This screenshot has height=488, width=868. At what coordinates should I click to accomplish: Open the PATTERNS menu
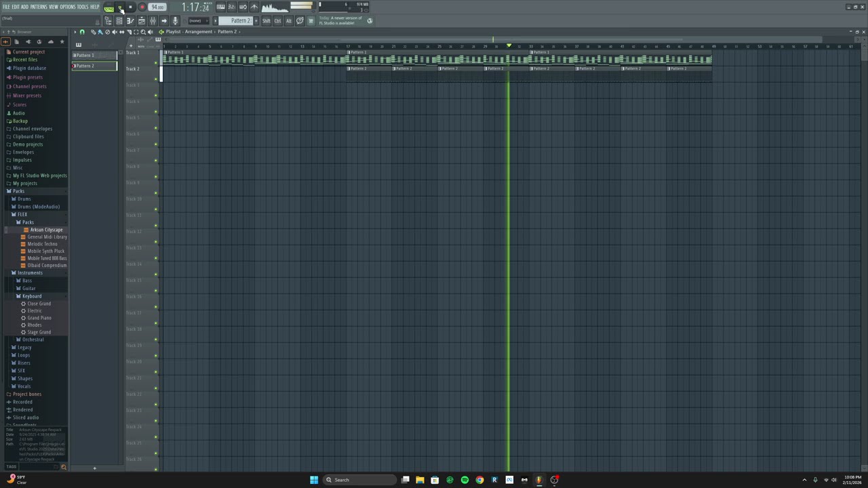39,7
